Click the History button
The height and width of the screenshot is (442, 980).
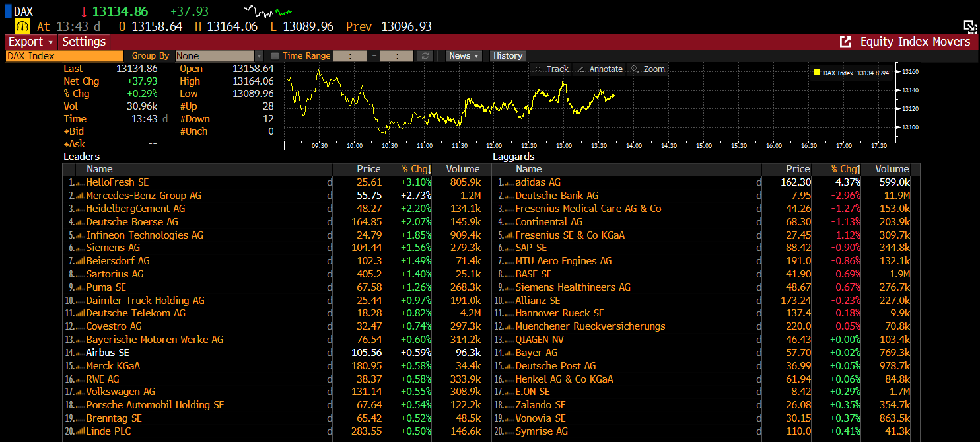coord(507,56)
